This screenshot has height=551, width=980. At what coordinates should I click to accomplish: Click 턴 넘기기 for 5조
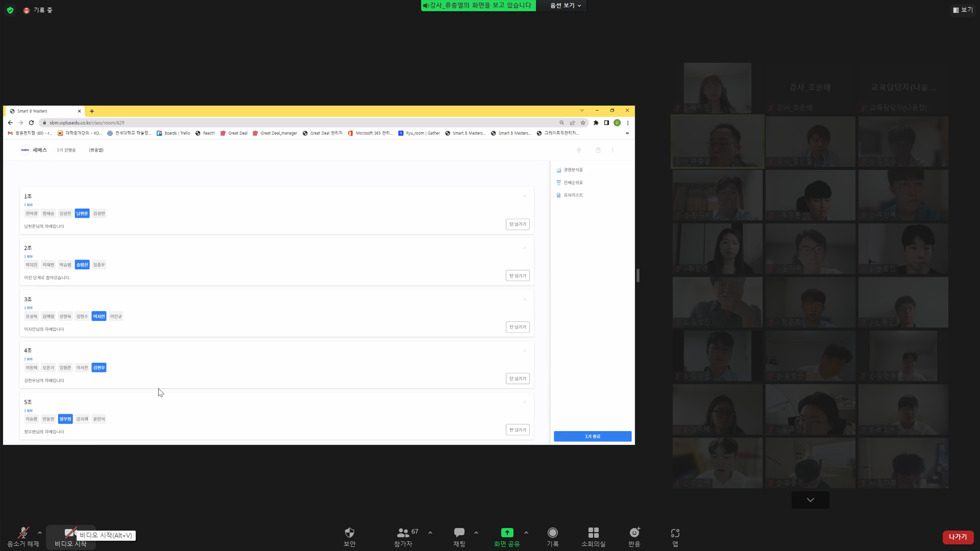[517, 430]
